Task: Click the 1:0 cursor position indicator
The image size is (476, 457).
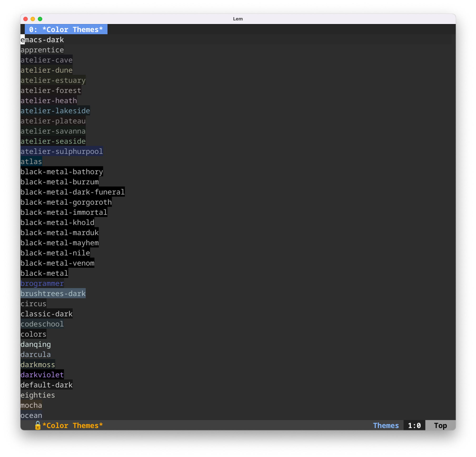Action: pyautogui.click(x=414, y=425)
